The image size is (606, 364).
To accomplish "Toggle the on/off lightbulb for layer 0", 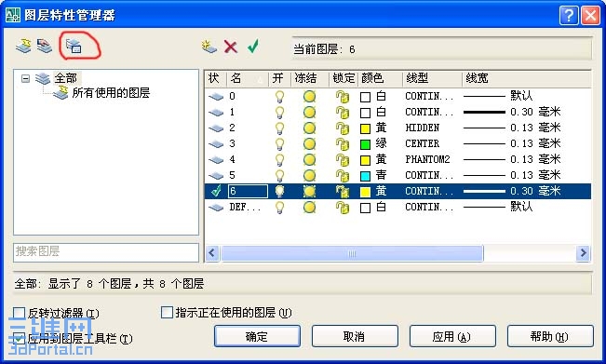I will click(x=279, y=97).
